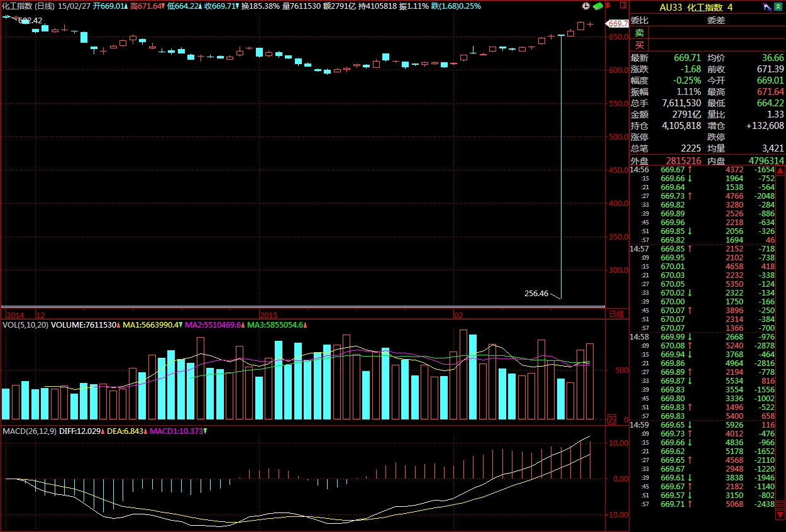Open the MACD(26,12,9) indicator settings
This screenshot has height=532, width=786.
pyautogui.click(x=29, y=431)
